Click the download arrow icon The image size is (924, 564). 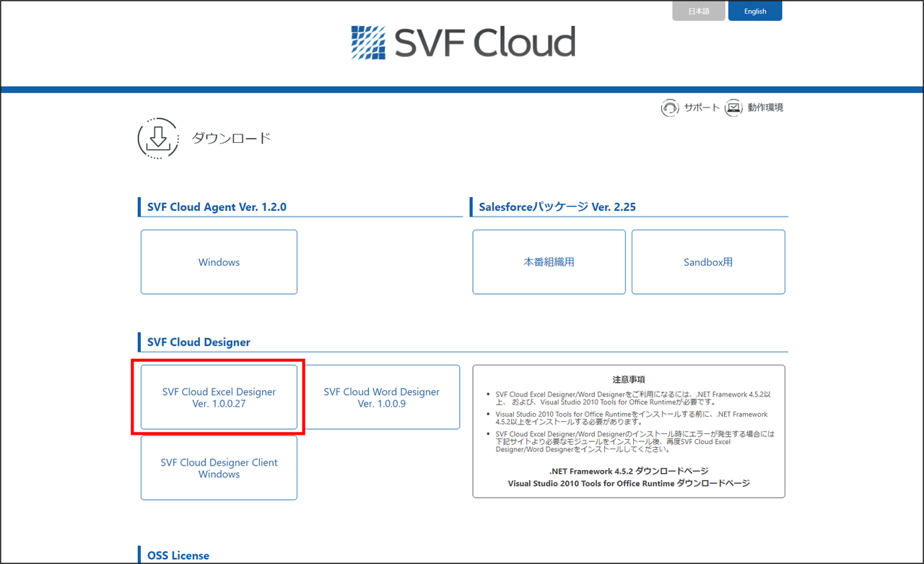pos(157,138)
